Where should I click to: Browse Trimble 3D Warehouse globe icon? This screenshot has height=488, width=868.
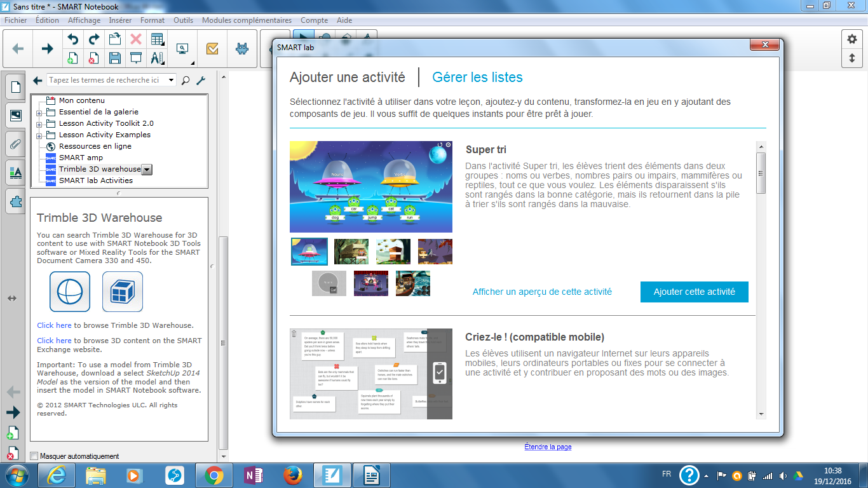pyautogui.click(x=70, y=292)
